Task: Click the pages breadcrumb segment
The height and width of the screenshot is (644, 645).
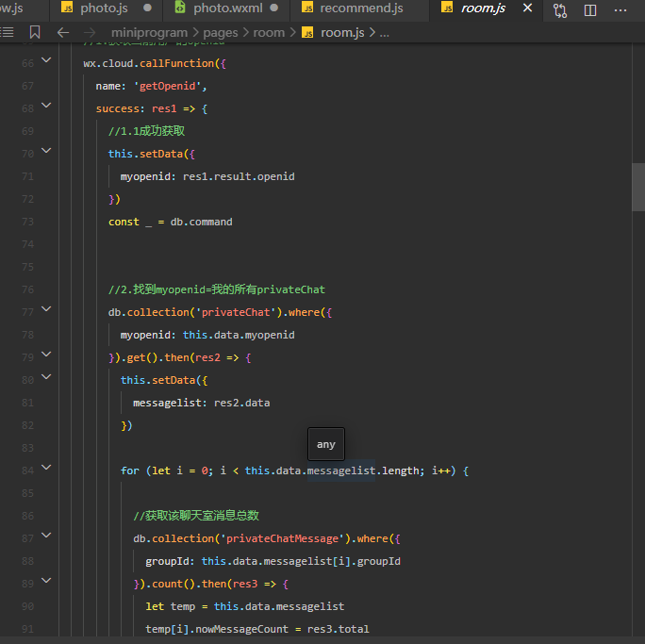Action: pyautogui.click(x=221, y=32)
